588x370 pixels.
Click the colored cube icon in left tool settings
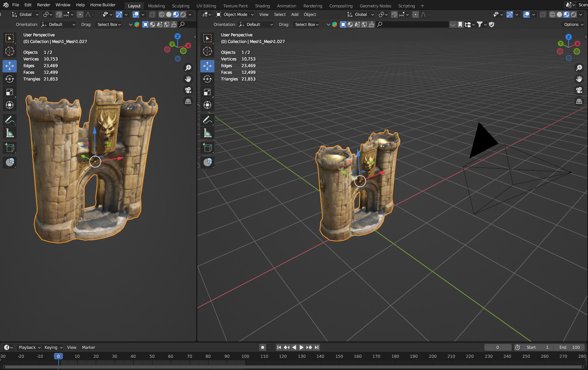[137, 24]
